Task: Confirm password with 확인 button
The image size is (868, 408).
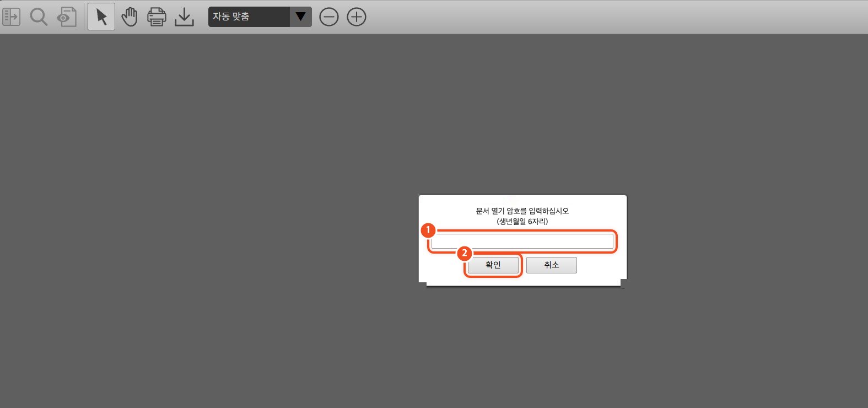Action: pyautogui.click(x=493, y=265)
